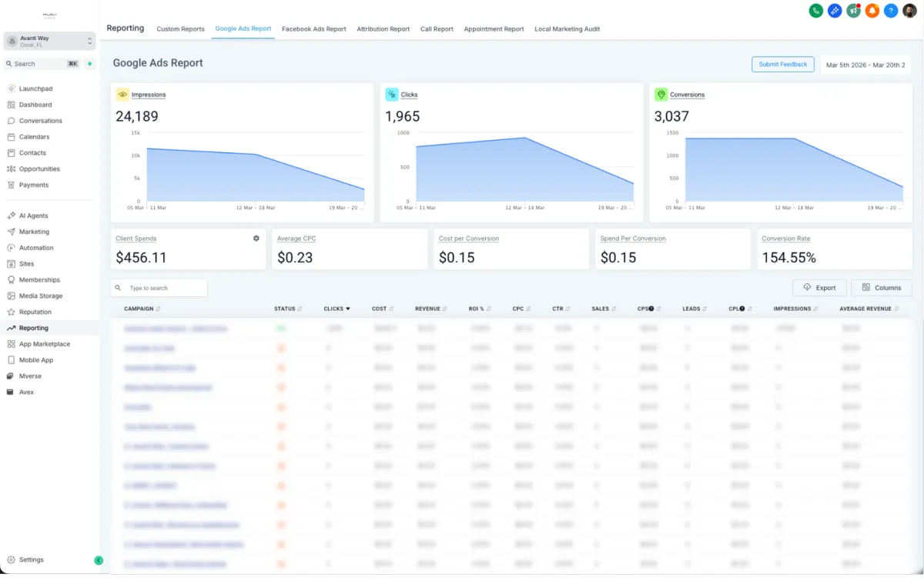
Task: Click the Submit Feedback button
Action: 783,65
